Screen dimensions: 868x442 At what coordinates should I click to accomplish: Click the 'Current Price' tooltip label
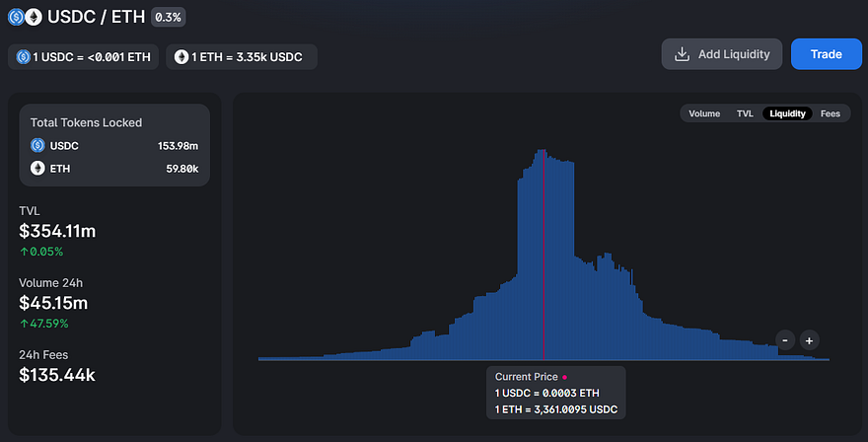coord(526,377)
